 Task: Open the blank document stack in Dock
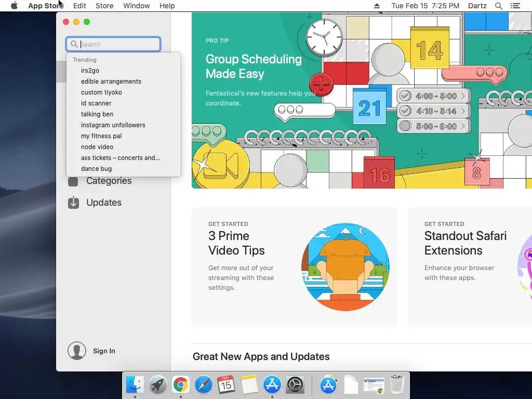pos(351,385)
